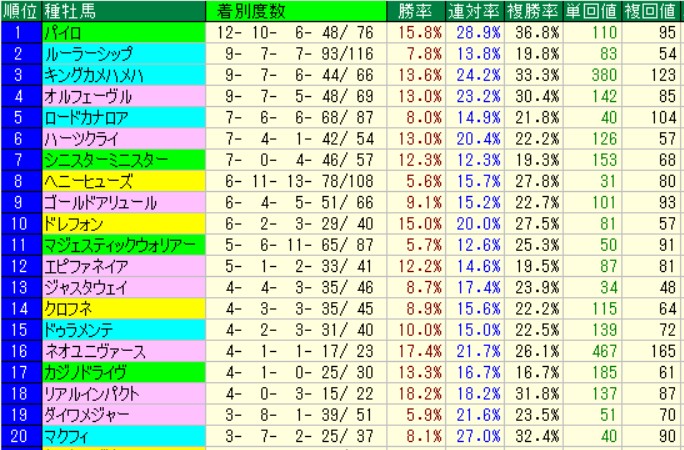The width and height of the screenshot is (684, 450).
Task: Select sire name ダイワメジャー
Action: pos(86,415)
